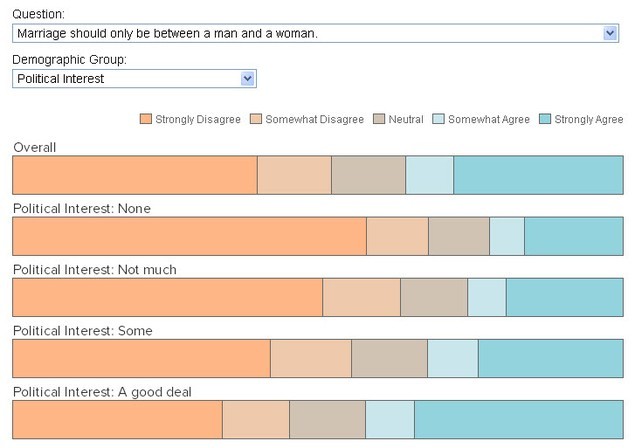Viewport: 635px width, 448px height.
Task: Click the Strongly Agree legend swatch
Action: coord(545,119)
